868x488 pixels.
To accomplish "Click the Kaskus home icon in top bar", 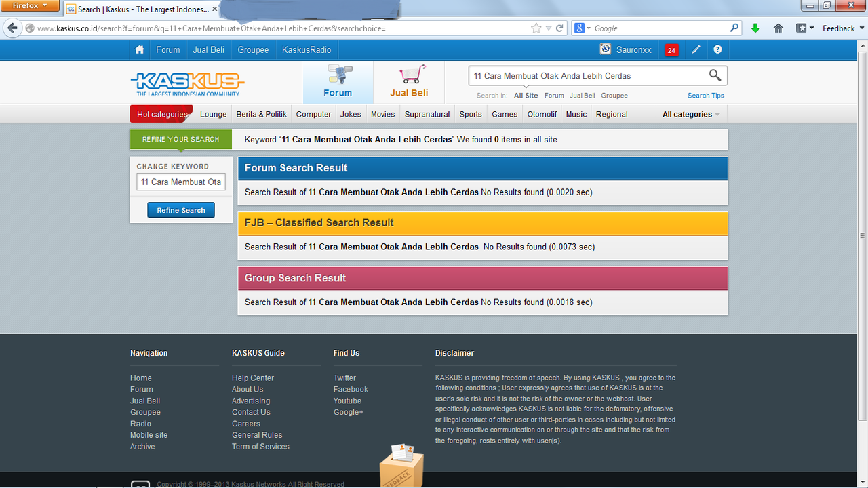I will [140, 49].
